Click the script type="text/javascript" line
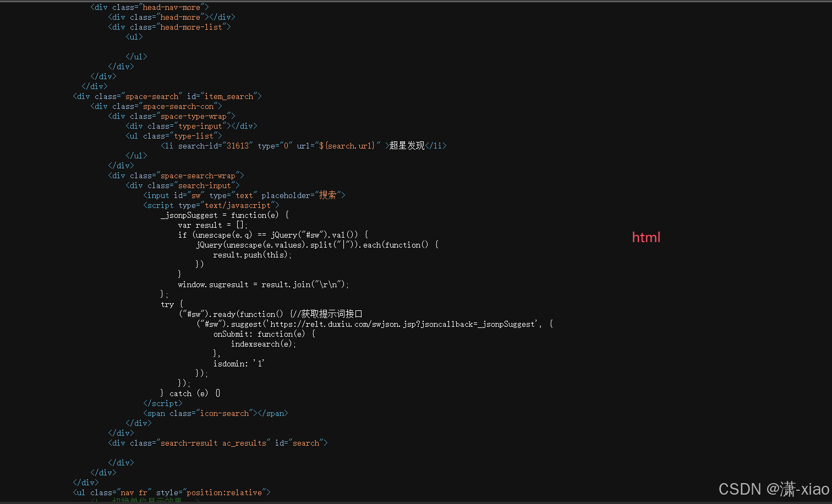 [x=211, y=205]
